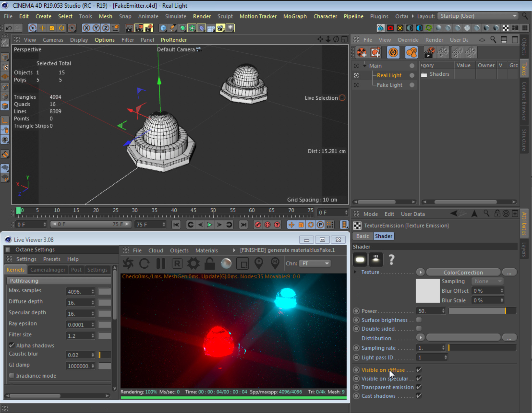The width and height of the screenshot is (532, 413).
Task: Toggle Alpha shadows checkbox
Action: click(x=12, y=345)
